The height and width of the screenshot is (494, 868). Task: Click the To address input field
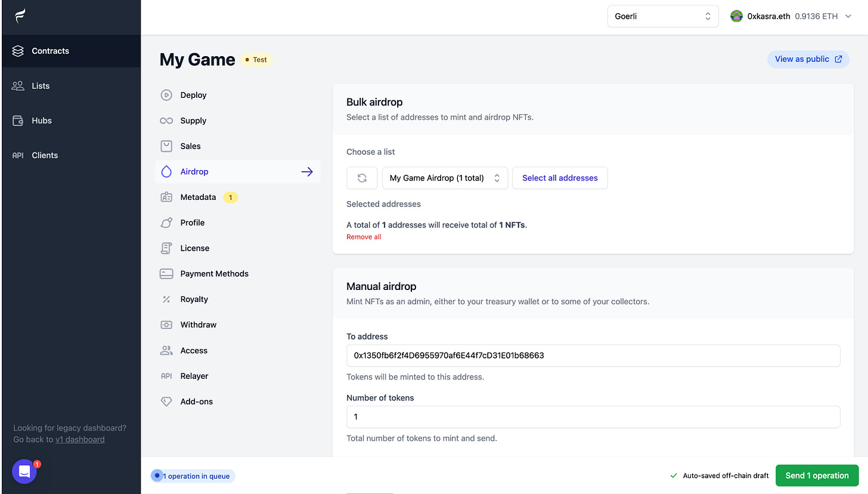[x=593, y=356]
